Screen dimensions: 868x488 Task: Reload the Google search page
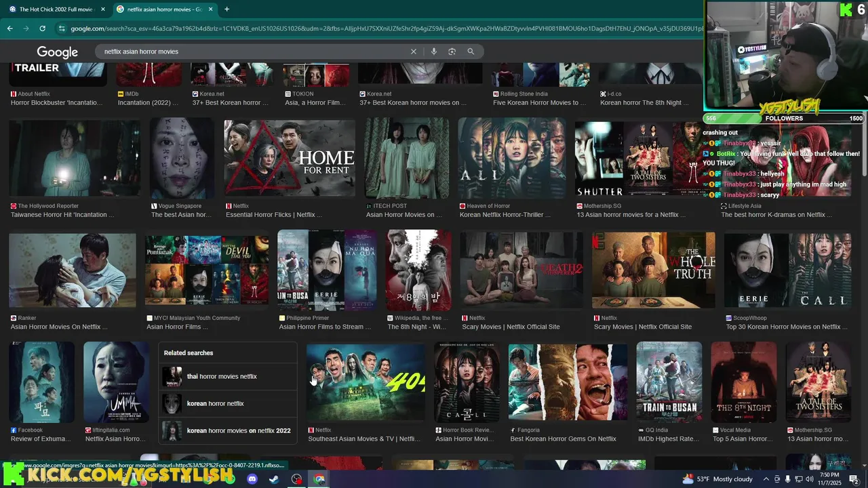coord(42,28)
